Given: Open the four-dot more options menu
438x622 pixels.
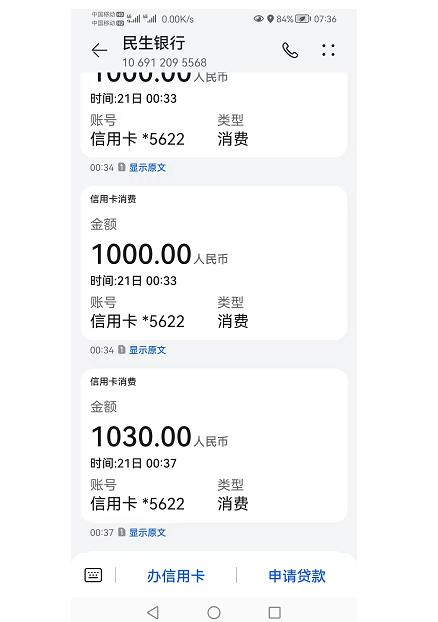Looking at the screenshot, I should point(328,50).
